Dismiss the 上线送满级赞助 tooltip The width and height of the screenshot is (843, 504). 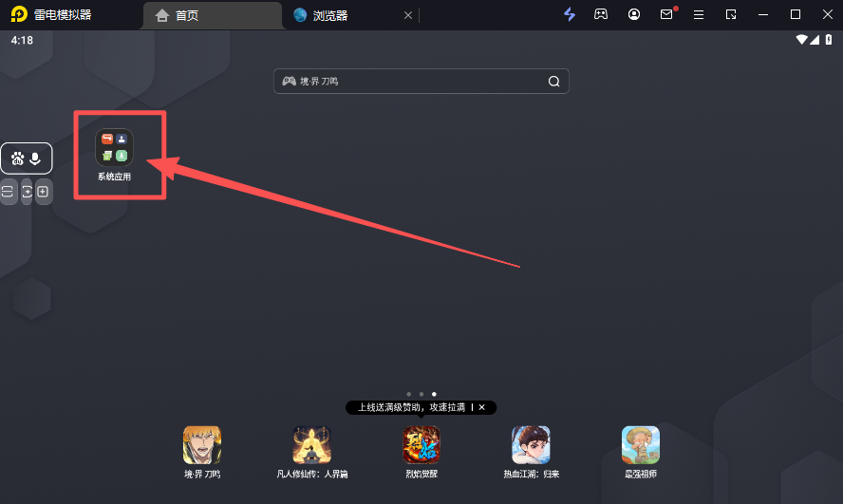482,407
